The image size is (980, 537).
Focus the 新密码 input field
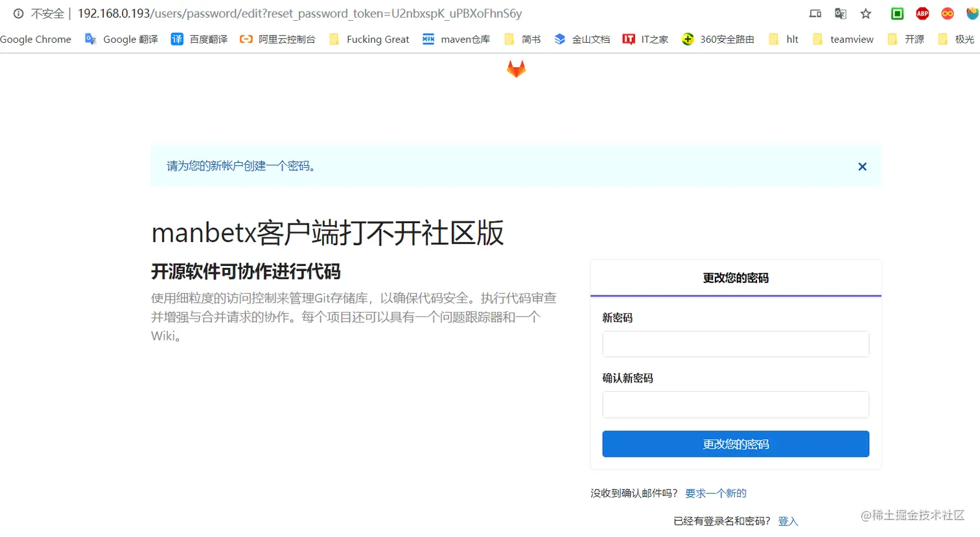736,344
